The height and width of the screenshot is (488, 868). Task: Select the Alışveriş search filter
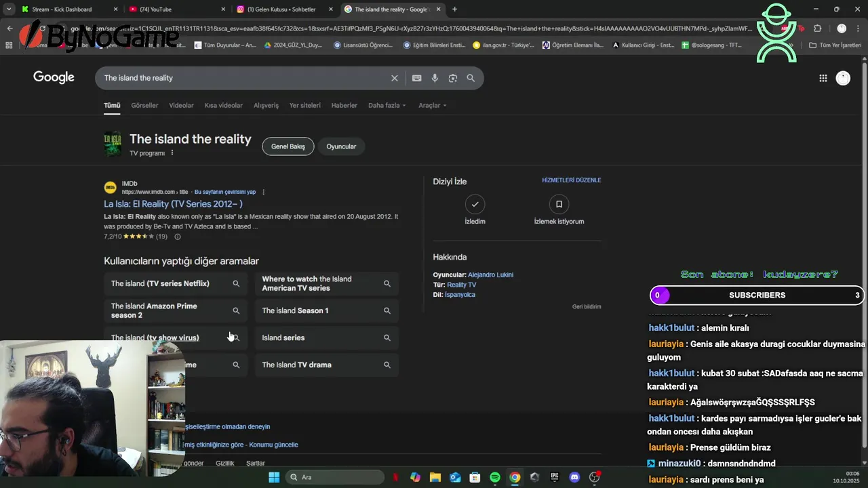[266, 105]
